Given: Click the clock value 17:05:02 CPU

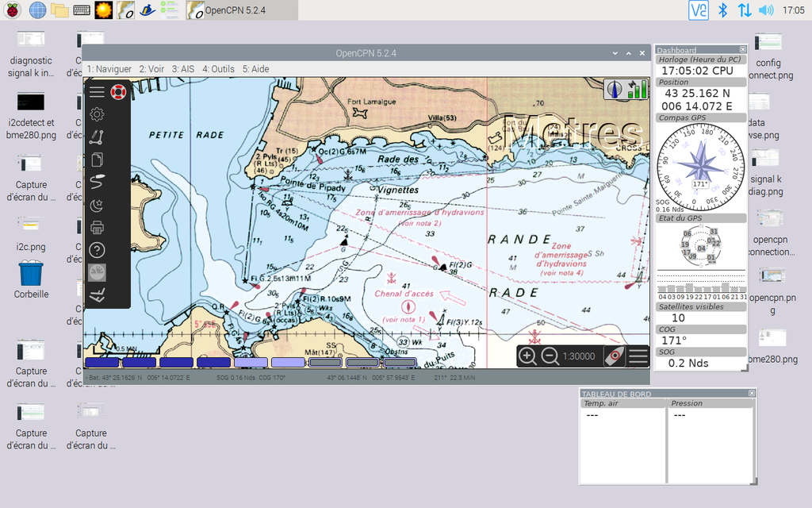Looking at the screenshot, I should (697, 71).
